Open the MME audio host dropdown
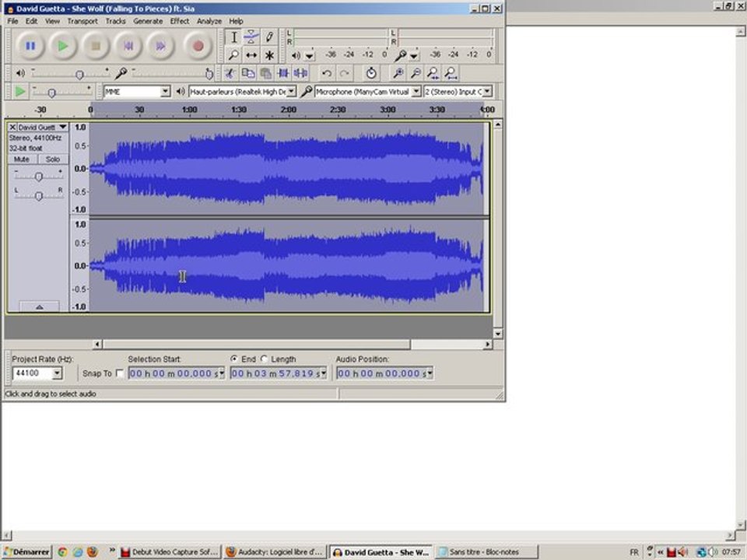The width and height of the screenshot is (747, 560). (x=165, y=92)
